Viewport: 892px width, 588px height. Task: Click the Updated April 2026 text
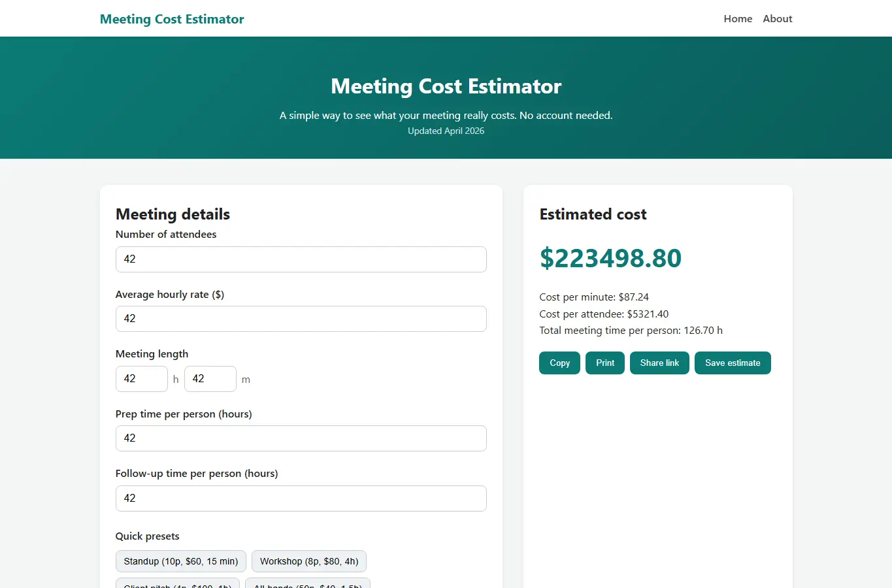pyautogui.click(x=446, y=131)
